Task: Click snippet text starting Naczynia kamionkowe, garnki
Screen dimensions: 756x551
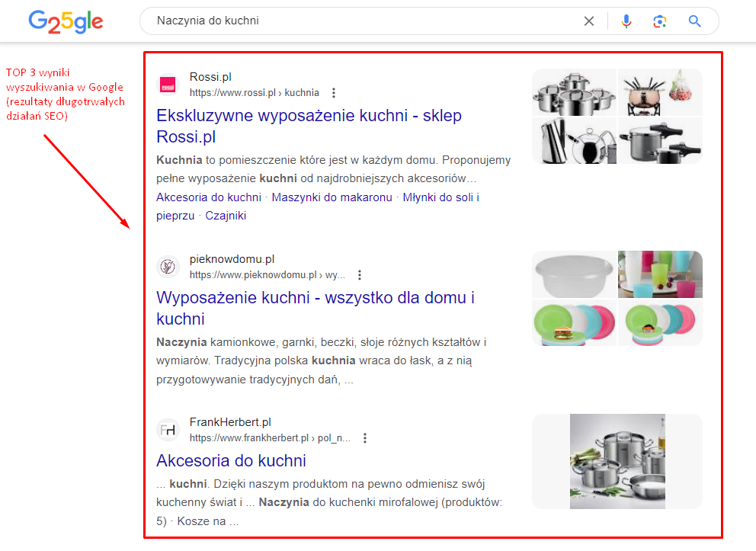Action: (x=321, y=360)
